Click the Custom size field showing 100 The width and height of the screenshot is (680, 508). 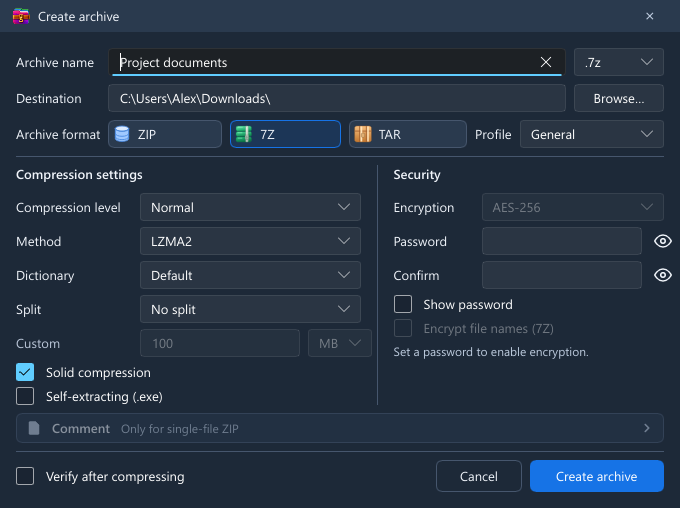point(220,344)
